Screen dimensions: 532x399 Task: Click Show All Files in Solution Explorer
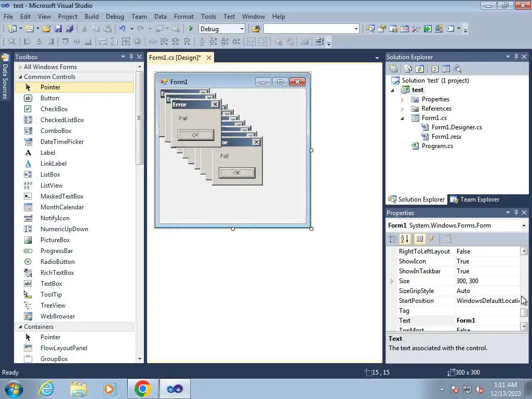coord(408,69)
